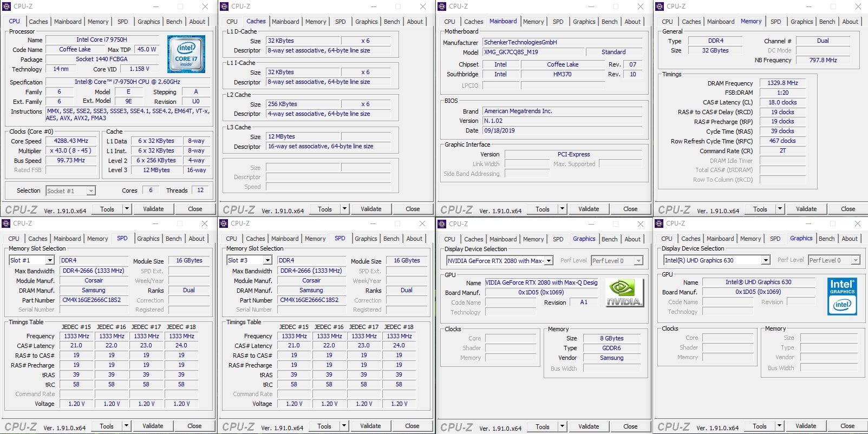Click the Close button in the Caches tab window
The width and height of the screenshot is (868, 434).
click(x=413, y=209)
